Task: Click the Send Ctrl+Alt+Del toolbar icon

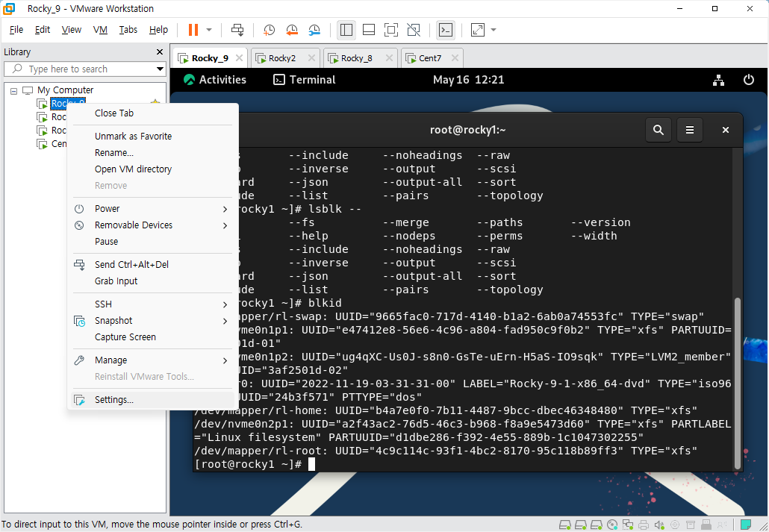Action: pos(237,30)
